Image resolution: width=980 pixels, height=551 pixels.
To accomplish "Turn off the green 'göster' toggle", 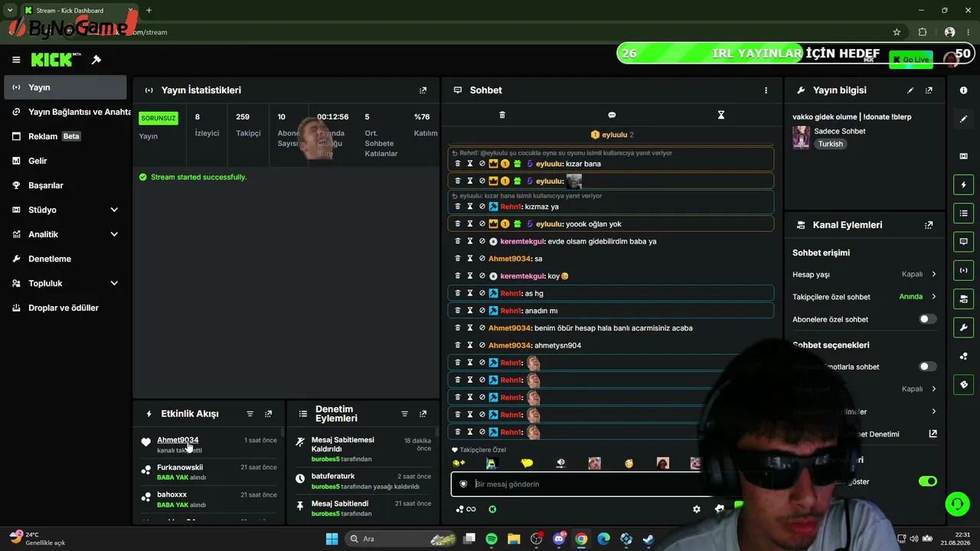I will (927, 481).
